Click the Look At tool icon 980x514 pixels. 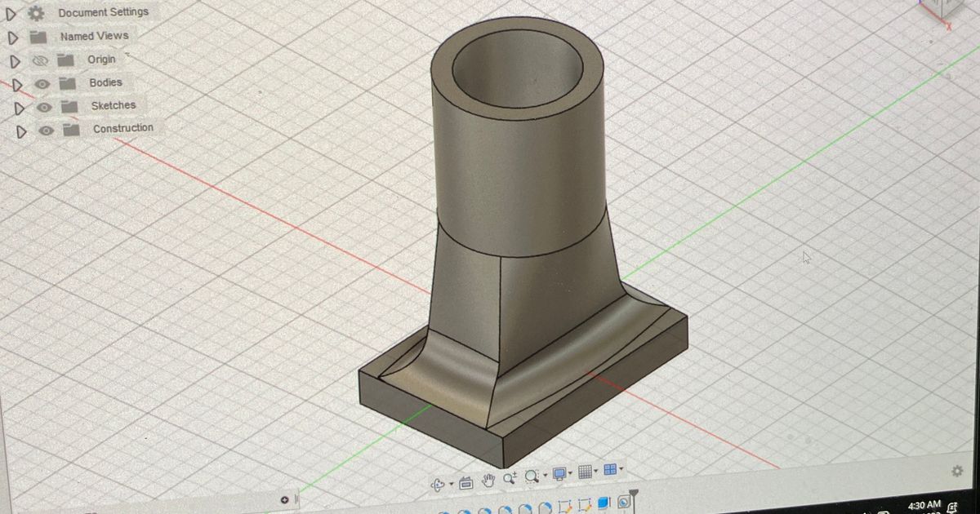tap(465, 483)
